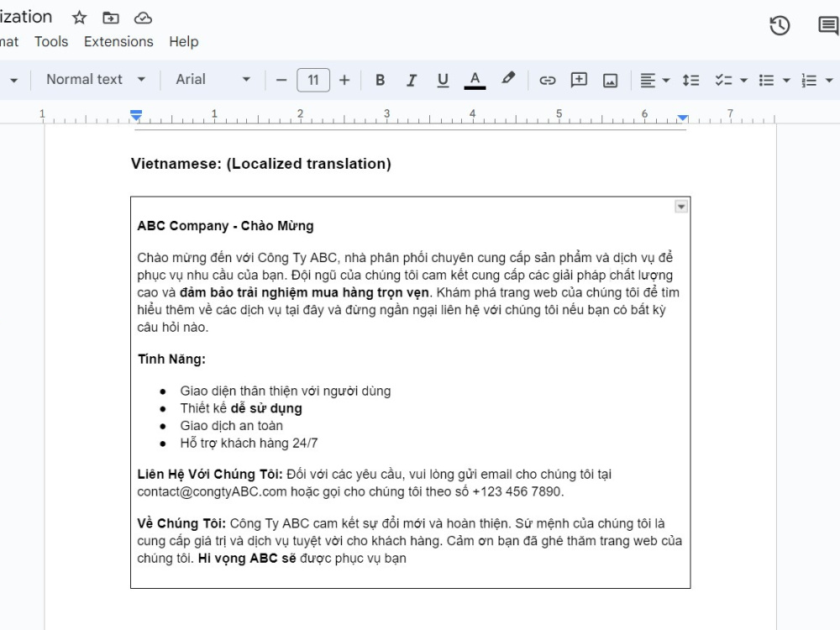840x630 pixels.
Task: Click the bold text dễ sử dụng
Action: point(266,408)
